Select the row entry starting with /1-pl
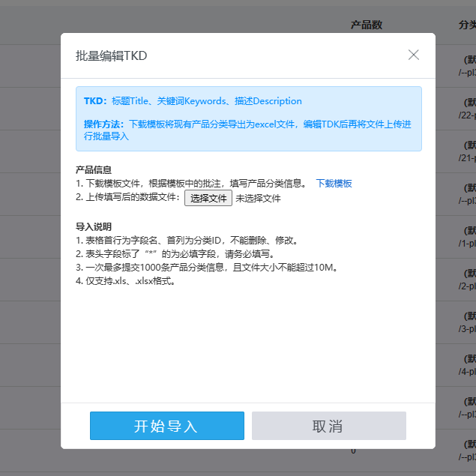The image size is (476, 476). pyautogui.click(x=467, y=244)
